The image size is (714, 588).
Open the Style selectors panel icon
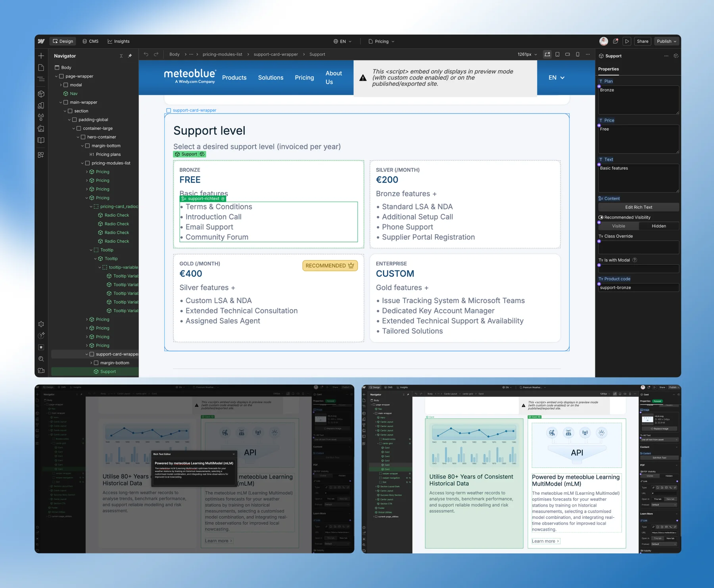41,106
